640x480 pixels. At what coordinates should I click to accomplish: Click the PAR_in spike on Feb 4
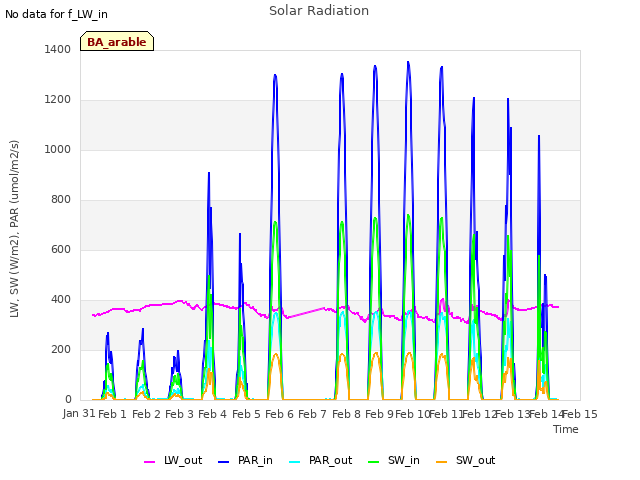point(209,173)
